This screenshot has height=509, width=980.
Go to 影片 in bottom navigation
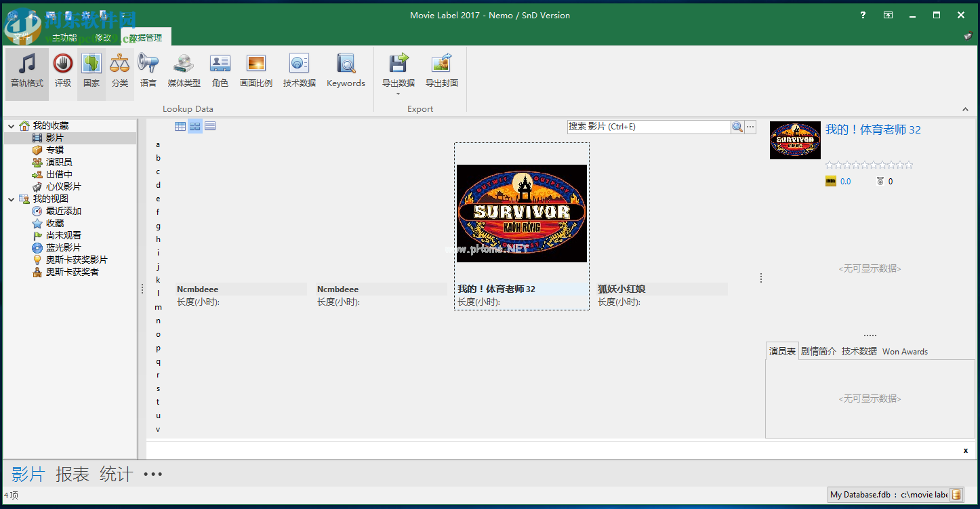pos(28,474)
